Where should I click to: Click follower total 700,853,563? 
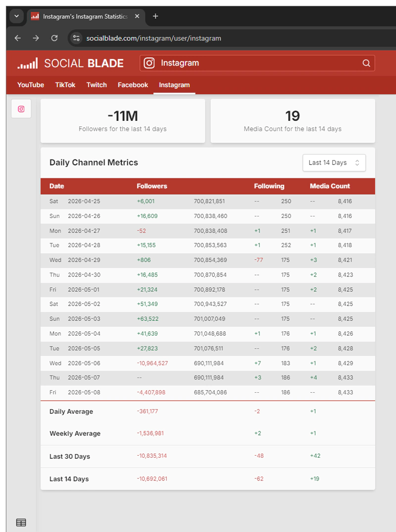coord(210,245)
